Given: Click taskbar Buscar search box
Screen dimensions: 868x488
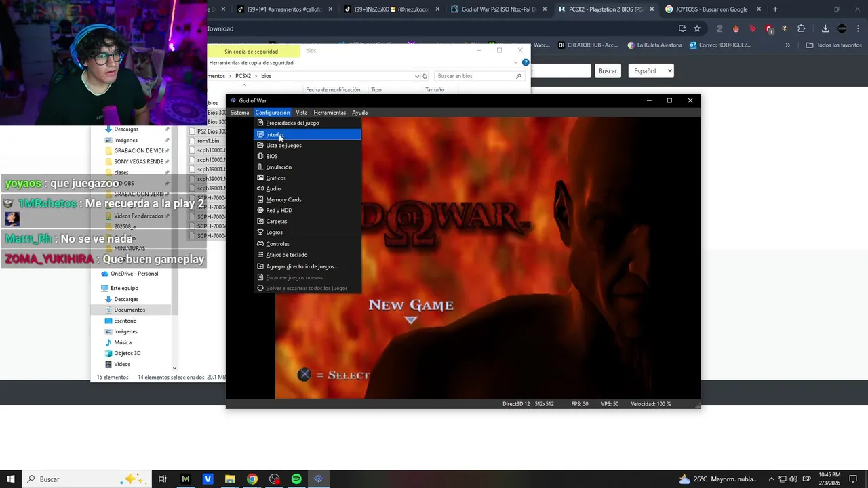Looking at the screenshot, I should tap(88, 479).
